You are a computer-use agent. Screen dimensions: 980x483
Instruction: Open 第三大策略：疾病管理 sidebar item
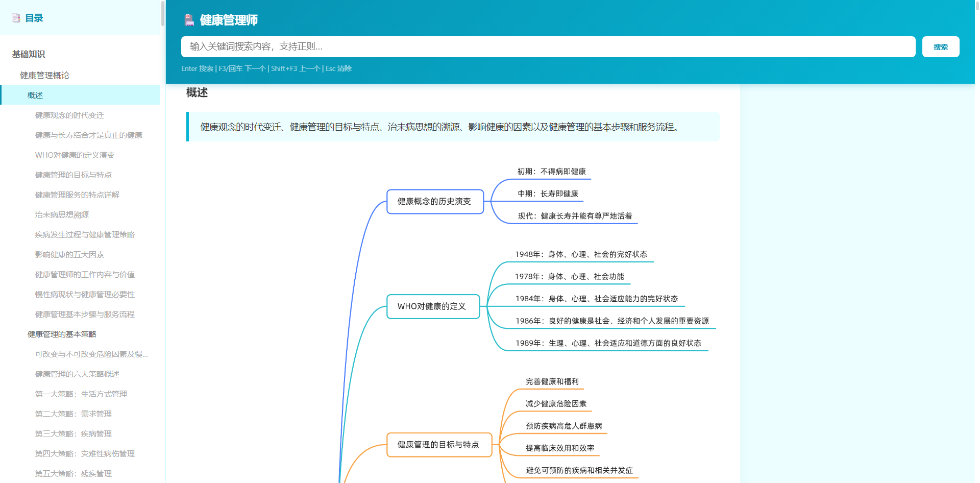(73, 434)
